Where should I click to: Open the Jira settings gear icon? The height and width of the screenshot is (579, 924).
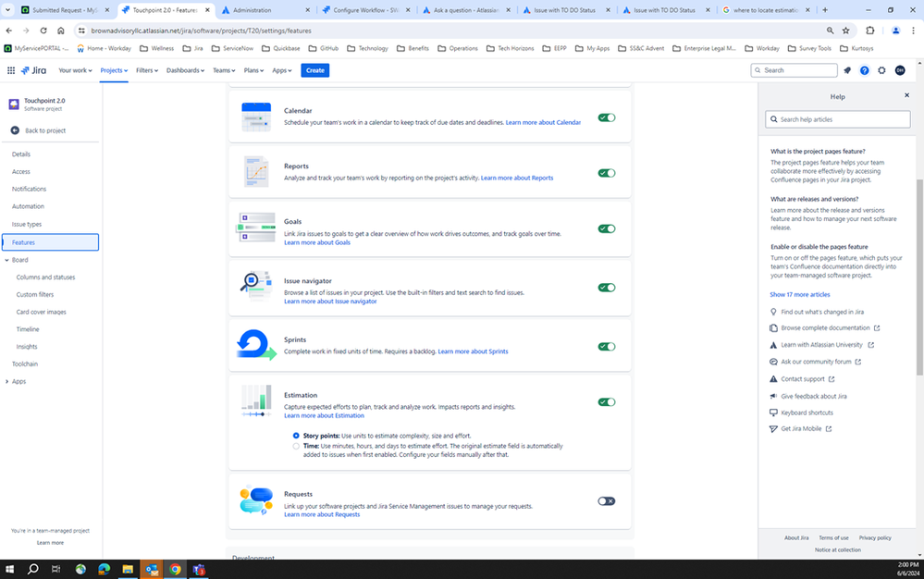(881, 70)
